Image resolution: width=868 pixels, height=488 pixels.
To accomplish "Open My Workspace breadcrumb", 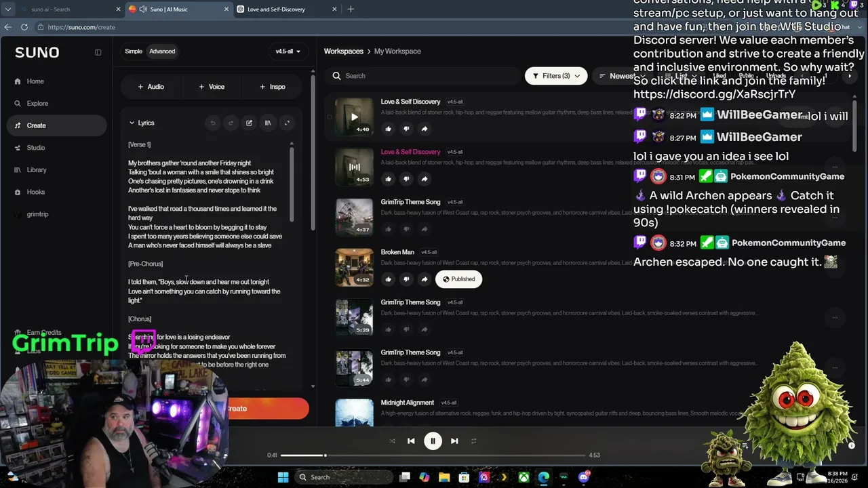I will click(397, 52).
